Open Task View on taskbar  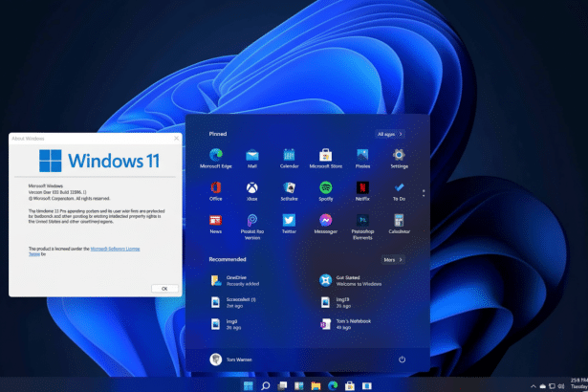(282, 385)
